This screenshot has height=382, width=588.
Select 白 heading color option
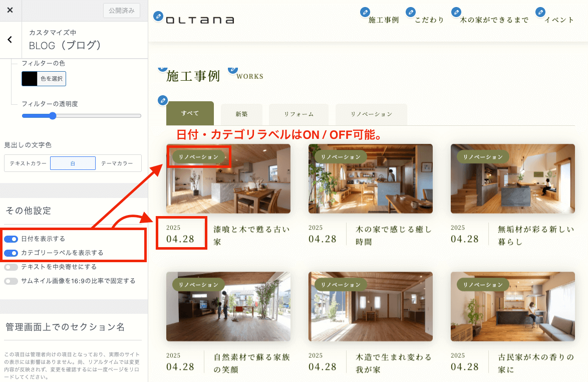click(73, 163)
